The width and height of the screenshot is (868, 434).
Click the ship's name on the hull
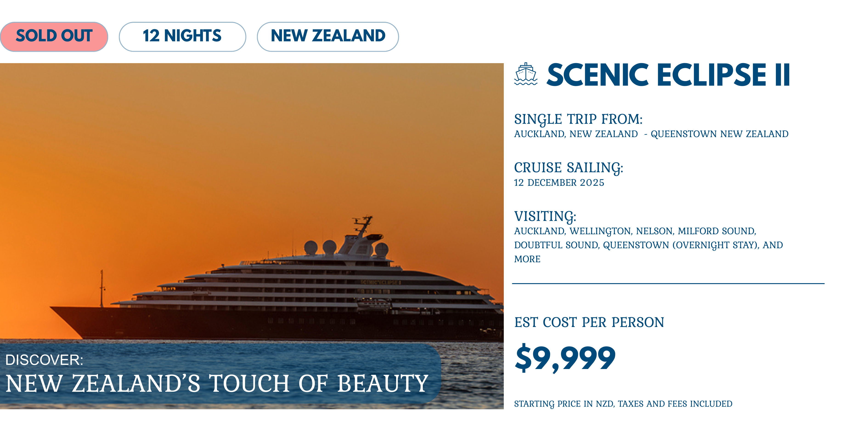(x=380, y=282)
